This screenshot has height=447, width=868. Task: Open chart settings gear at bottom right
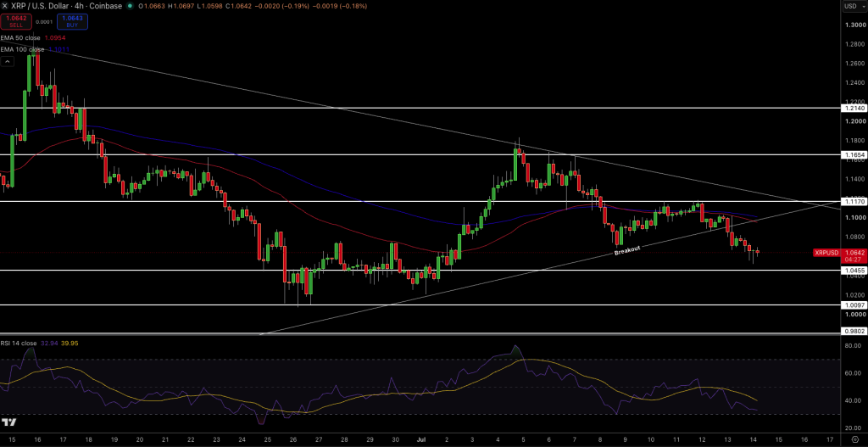854,439
